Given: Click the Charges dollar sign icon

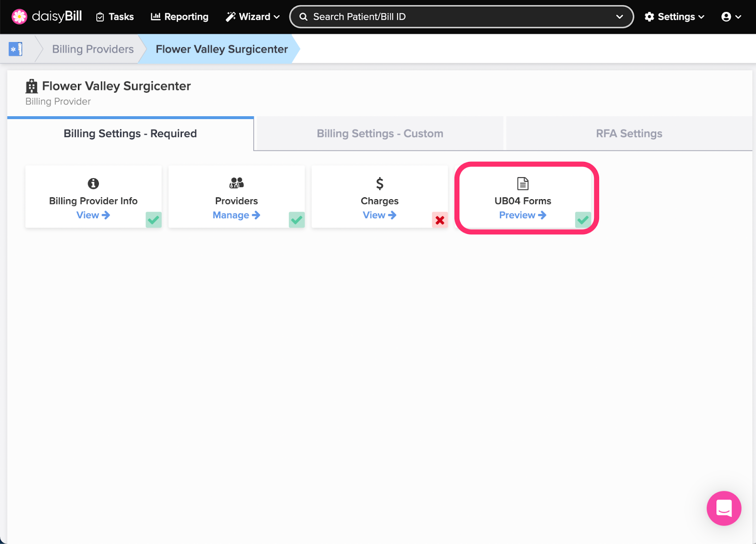Looking at the screenshot, I should (380, 183).
